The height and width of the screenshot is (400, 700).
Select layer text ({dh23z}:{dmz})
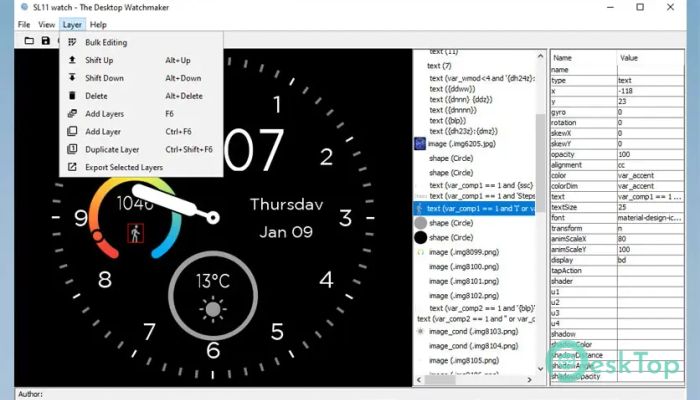click(x=463, y=131)
